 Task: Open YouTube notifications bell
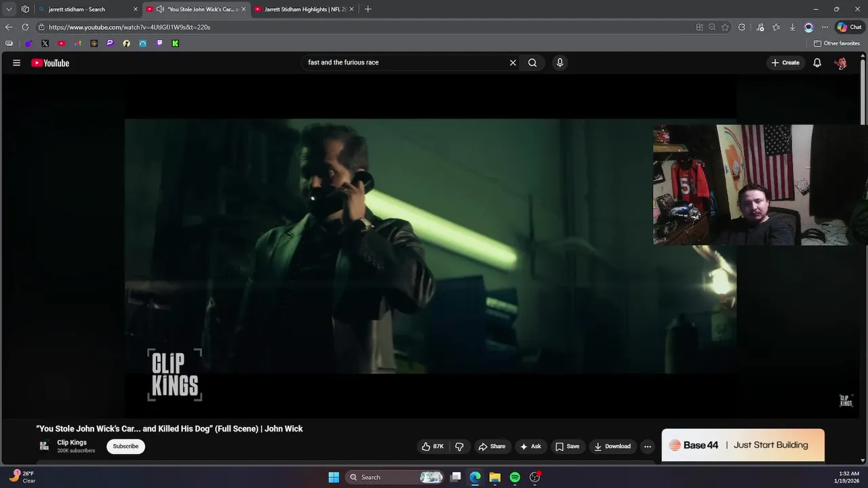click(x=817, y=62)
